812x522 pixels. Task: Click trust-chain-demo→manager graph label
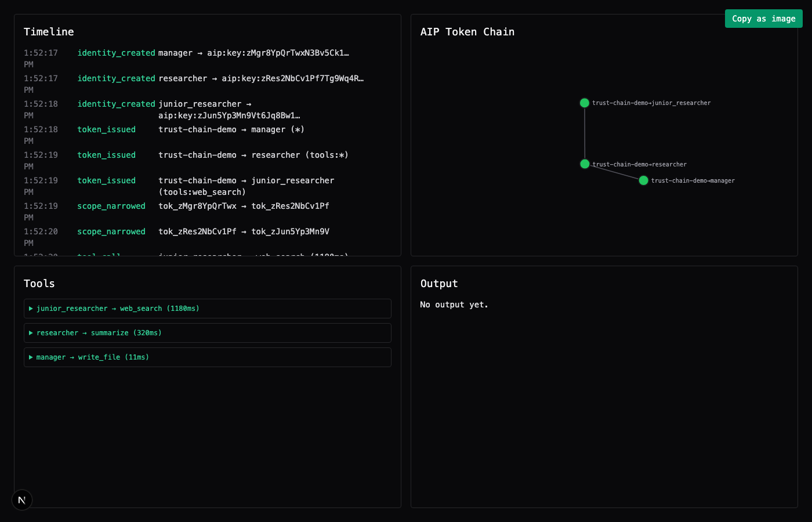click(693, 180)
